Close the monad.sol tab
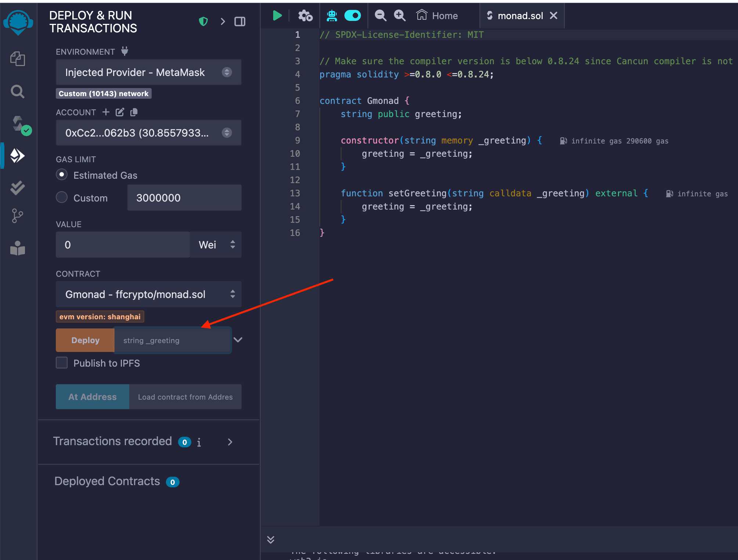The width and height of the screenshot is (738, 560). click(554, 15)
